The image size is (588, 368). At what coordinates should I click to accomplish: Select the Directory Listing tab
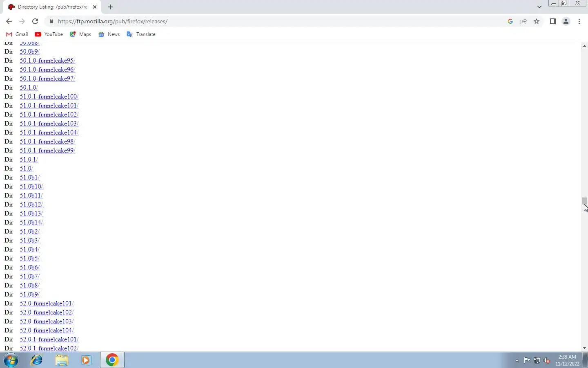tap(52, 7)
